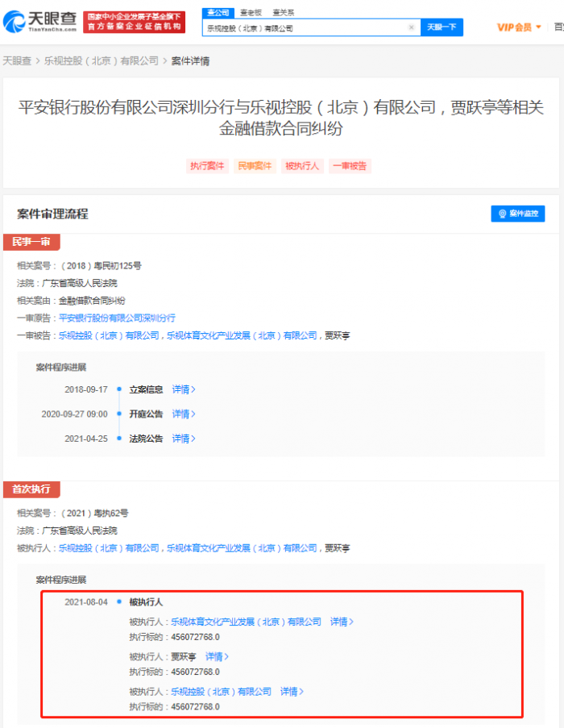Screen dimensions: 564x728
Task: Go to 天眼查 breadcrumb home link
Action: 17,60
